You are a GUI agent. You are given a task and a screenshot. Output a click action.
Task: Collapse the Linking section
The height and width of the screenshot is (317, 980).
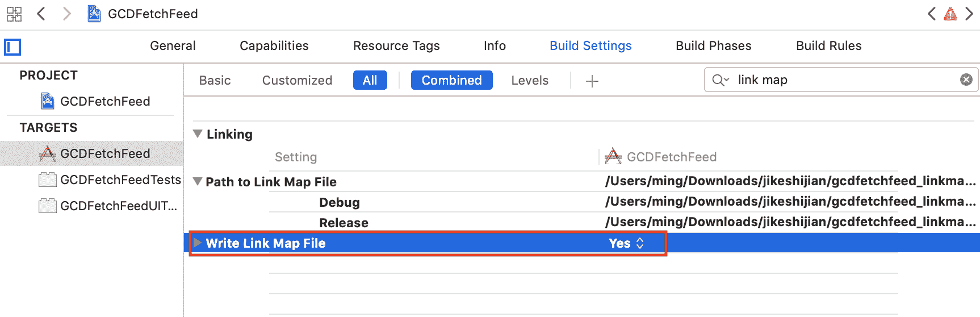pyautogui.click(x=198, y=134)
